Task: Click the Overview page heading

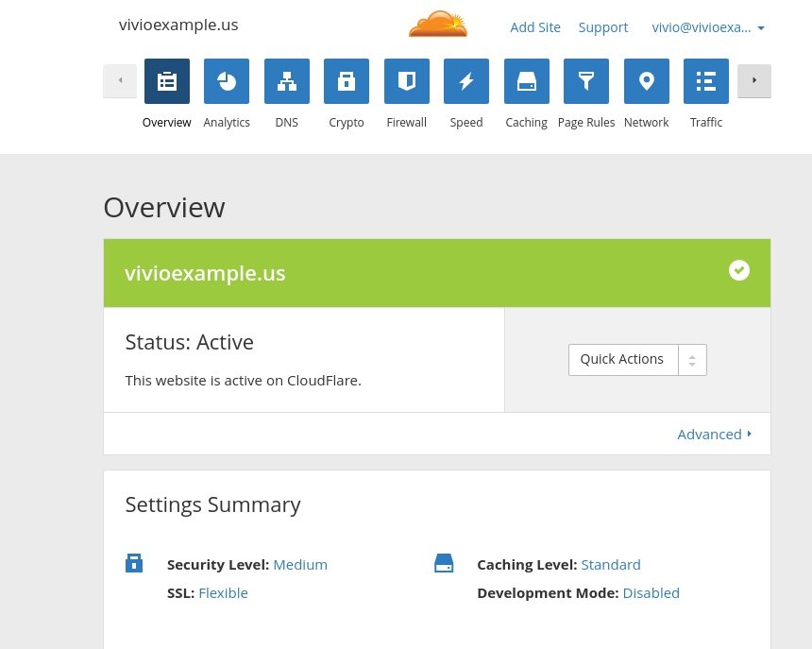Action: [x=164, y=208]
